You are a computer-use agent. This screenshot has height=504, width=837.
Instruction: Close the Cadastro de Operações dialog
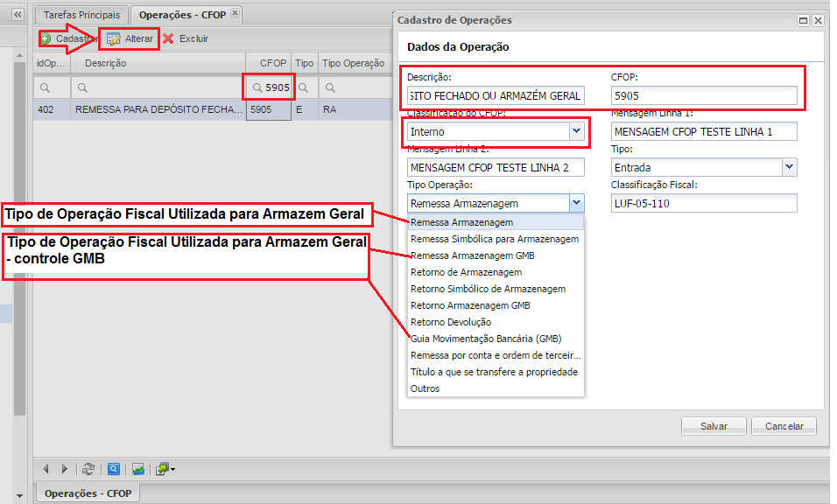(818, 20)
